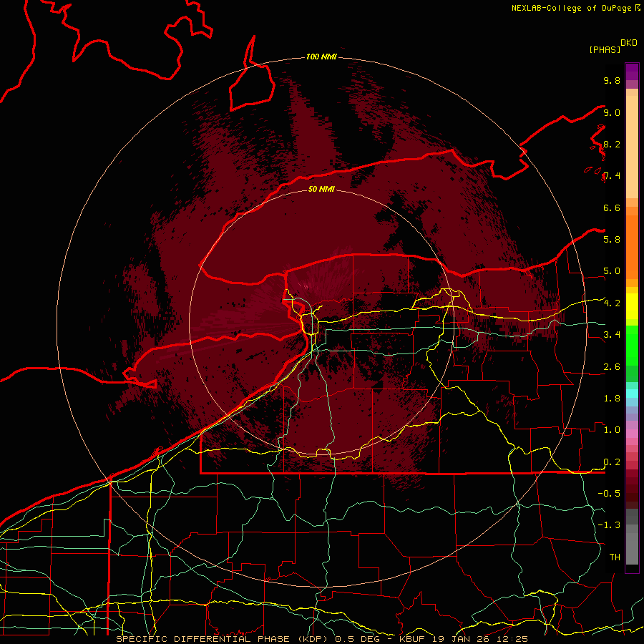
Task: Click the 8.2 value on the color scale
Action: (612, 144)
